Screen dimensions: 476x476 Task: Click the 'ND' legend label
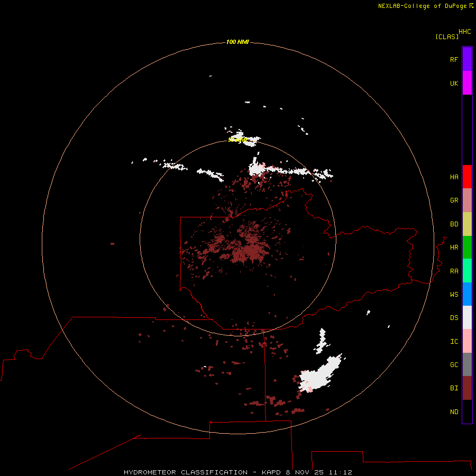coord(454,412)
